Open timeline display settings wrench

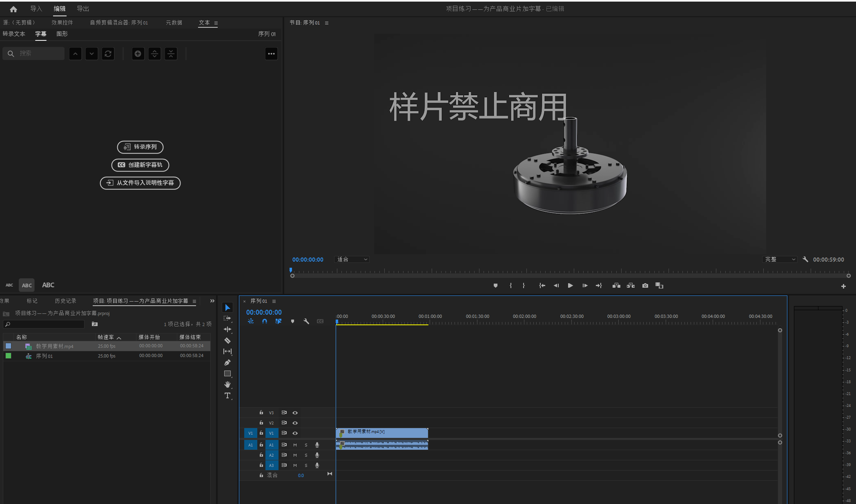[306, 322]
